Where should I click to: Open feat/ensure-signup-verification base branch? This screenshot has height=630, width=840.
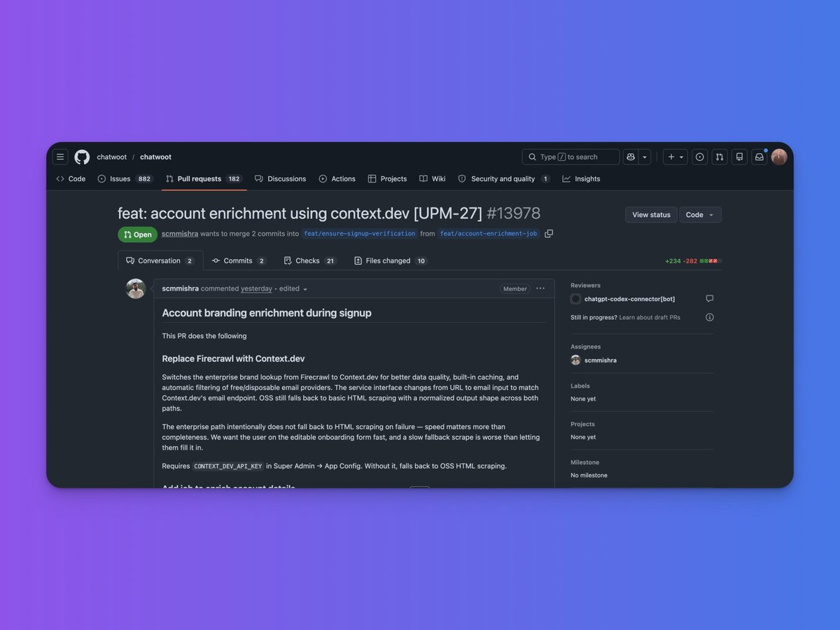tap(360, 234)
